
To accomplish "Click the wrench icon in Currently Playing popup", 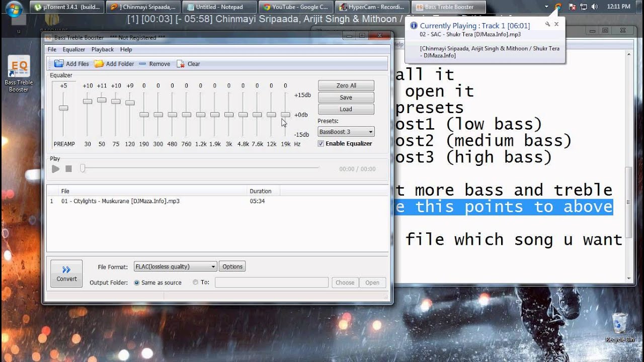I will click(547, 24).
